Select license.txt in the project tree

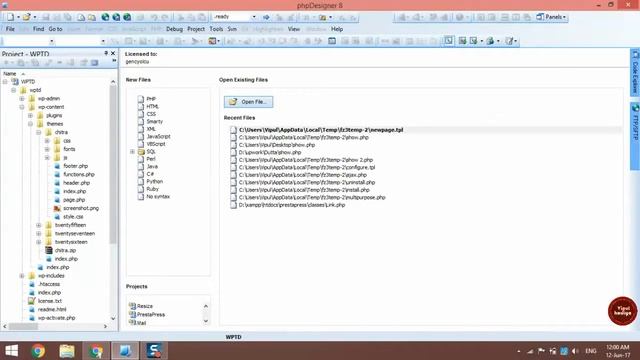coord(50,301)
